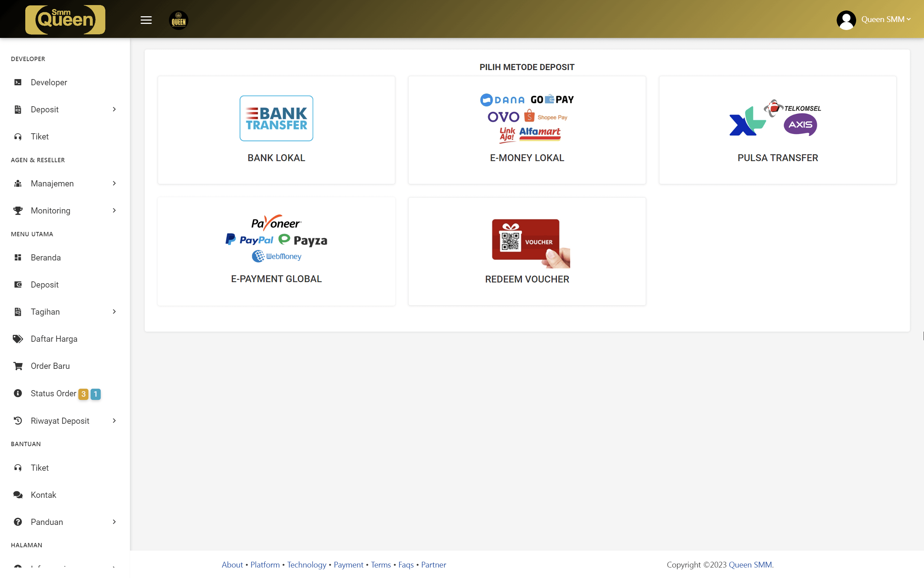The image size is (924, 578).
Task: Click the Kontak chat bubbles icon
Action: click(x=18, y=495)
